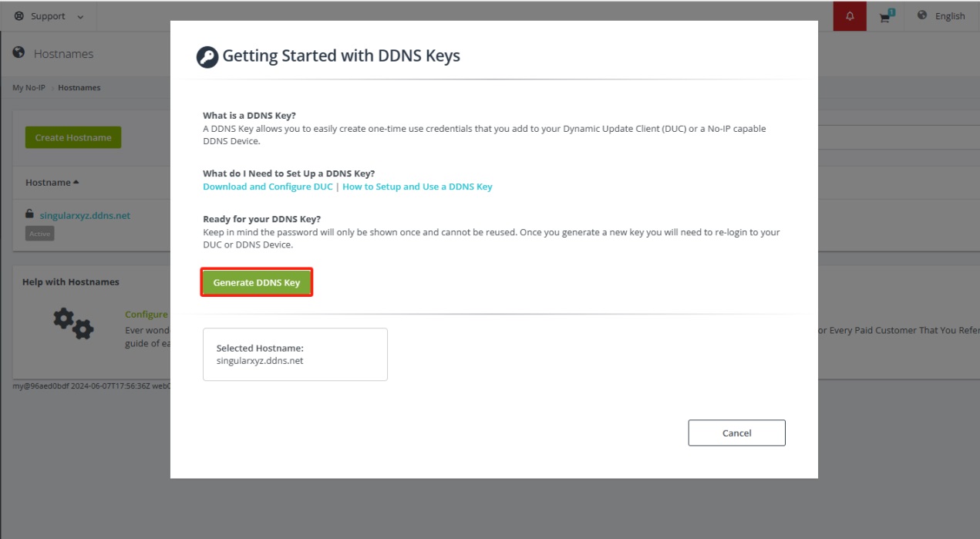The width and height of the screenshot is (980, 539).
Task: Sort by the Hostname column arrow
Action: tap(76, 183)
